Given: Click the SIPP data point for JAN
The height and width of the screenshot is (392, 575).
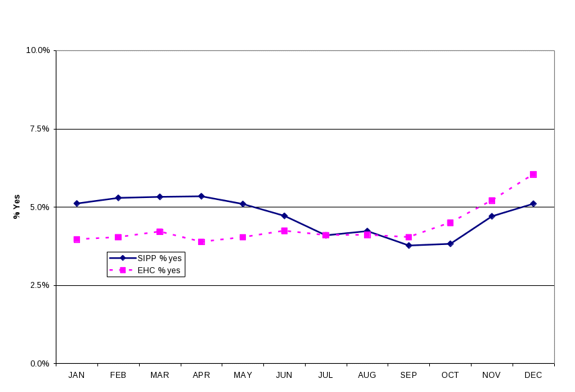Looking at the screenshot, I should [x=77, y=203].
